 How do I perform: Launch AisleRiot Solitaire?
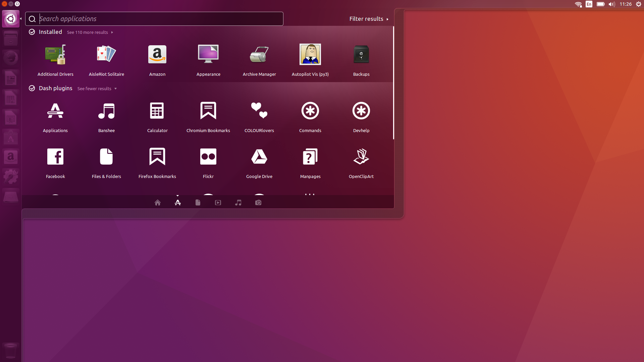click(106, 60)
